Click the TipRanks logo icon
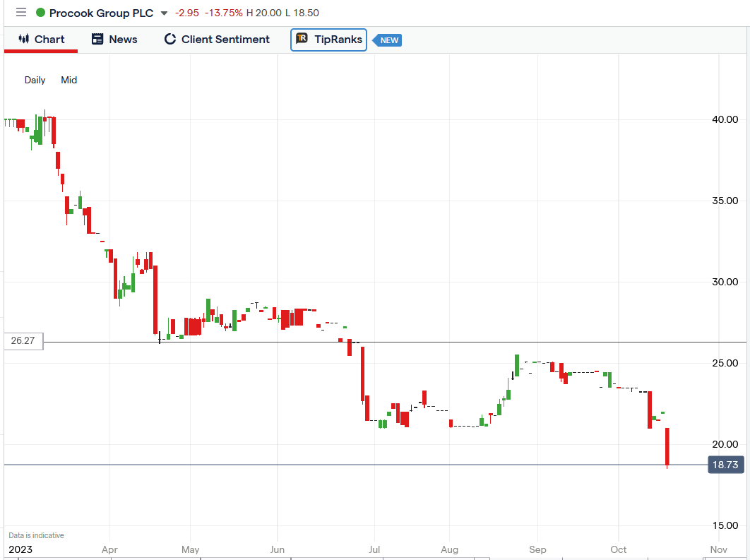The image size is (750, 560). point(302,39)
